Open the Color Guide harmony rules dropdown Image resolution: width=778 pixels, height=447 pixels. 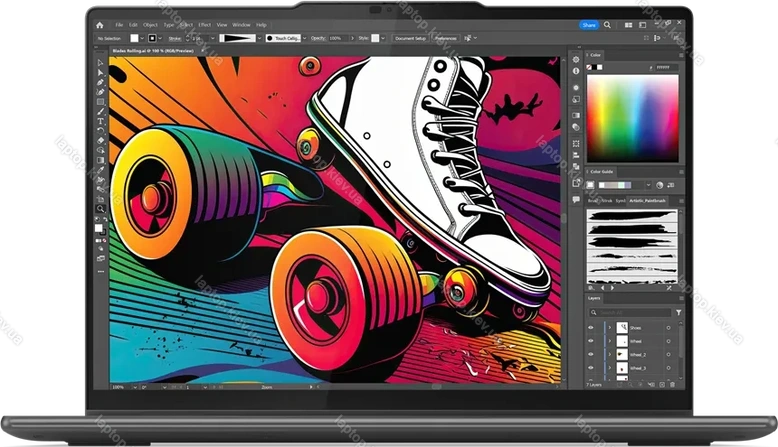pyautogui.click(x=647, y=186)
